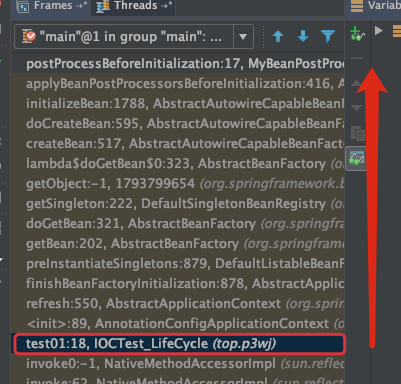Select frame getSingleton:222 DefaultSingletonBeanRegistry
401x384 pixels.
point(178,203)
